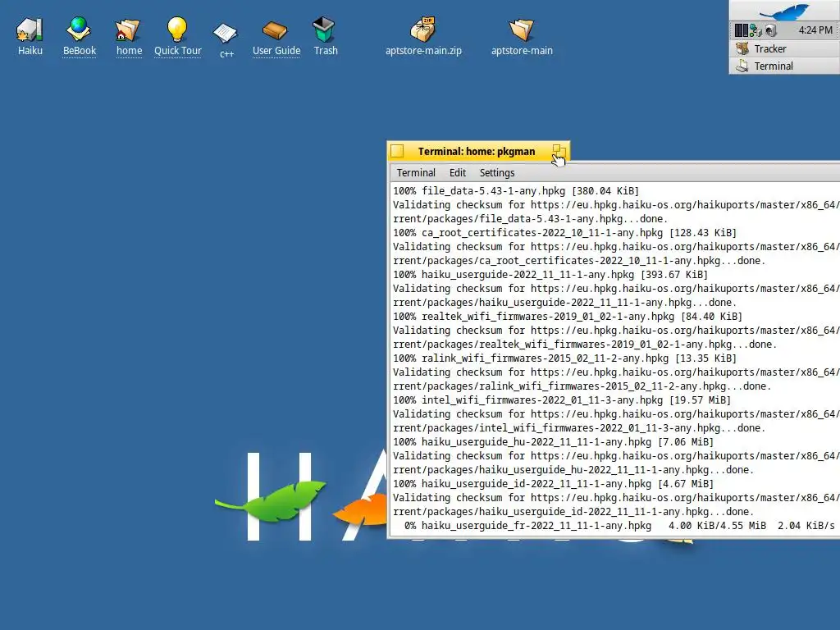Launch the Quick Tour lightbulb icon

click(x=177, y=30)
